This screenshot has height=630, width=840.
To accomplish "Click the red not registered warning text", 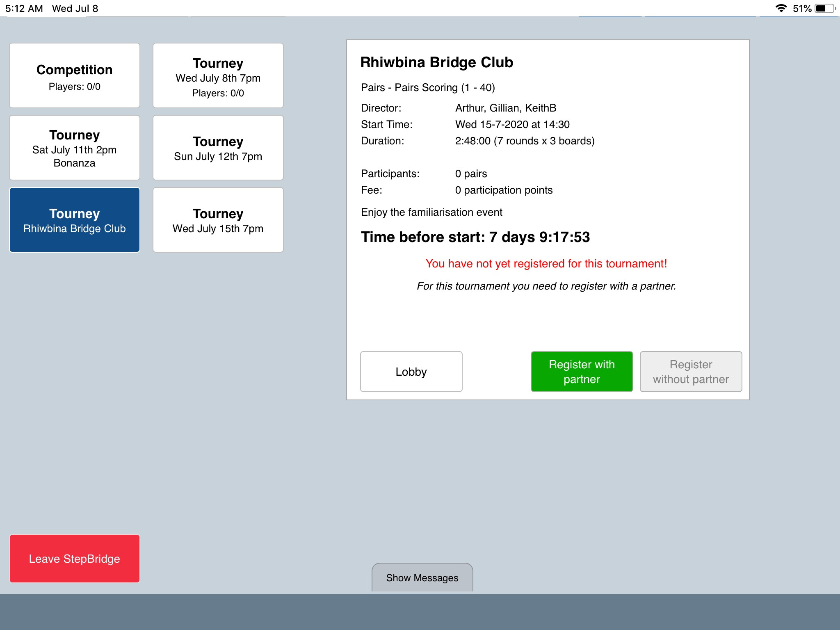I will (x=546, y=264).
